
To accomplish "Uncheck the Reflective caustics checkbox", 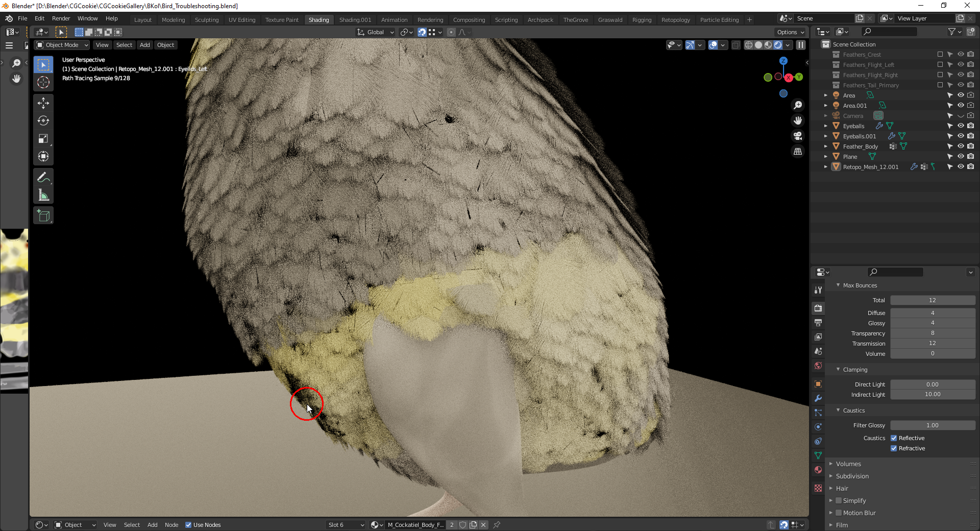I will tap(894, 438).
